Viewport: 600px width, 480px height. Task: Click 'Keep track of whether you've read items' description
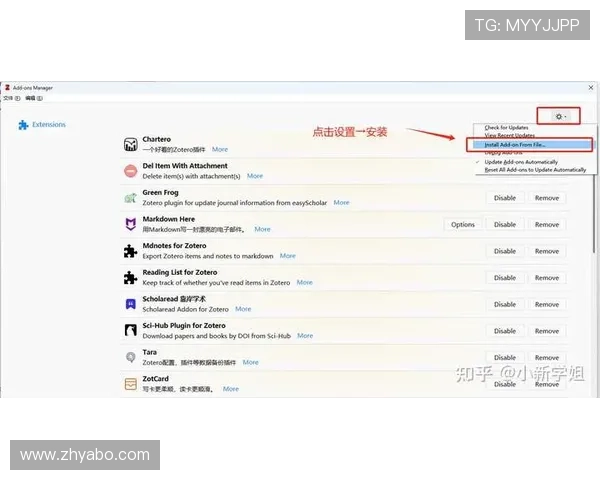pyautogui.click(x=216, y=282)
